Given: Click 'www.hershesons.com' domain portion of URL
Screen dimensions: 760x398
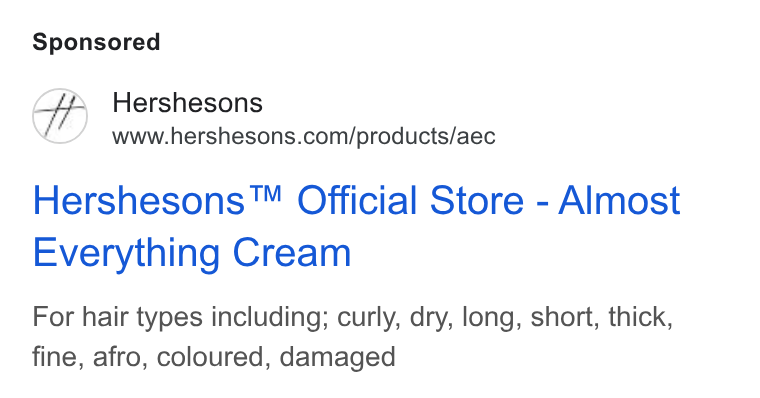Looking at the screenshot, I should [230, 136].
